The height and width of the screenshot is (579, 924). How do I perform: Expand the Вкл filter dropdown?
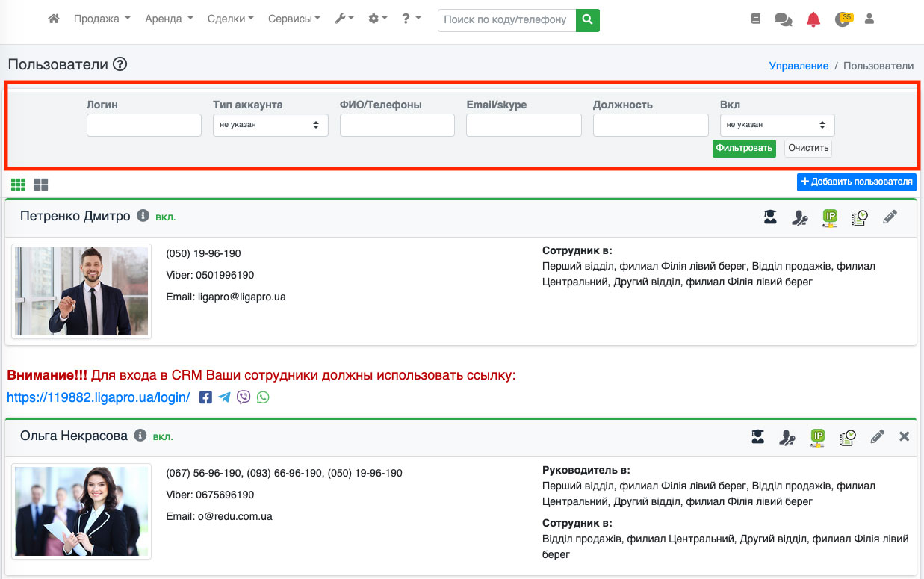(x=778, y=125)
